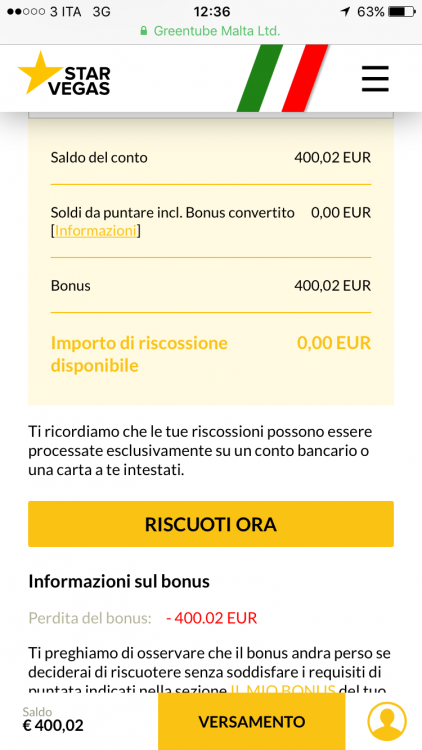Tap the location arrow status icon
The image size is (422, 750).
(345, 11)
